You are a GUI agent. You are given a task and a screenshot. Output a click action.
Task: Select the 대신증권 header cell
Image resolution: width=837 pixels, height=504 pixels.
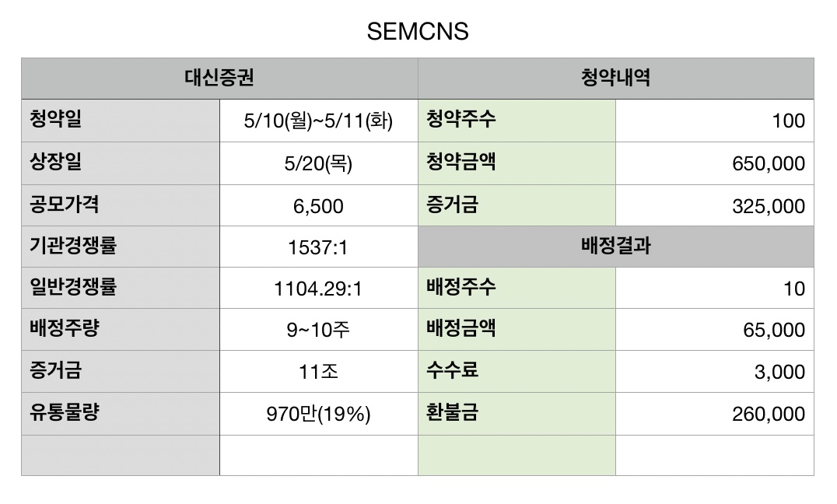click(x=219, y=79)
